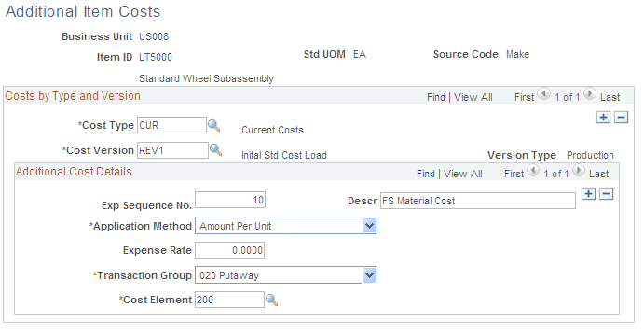Image resolution: width=644 pixels, height=336 pixels.
Task: Focus the Cost Version field containing REV1
Action: click(x=172, y=150)
